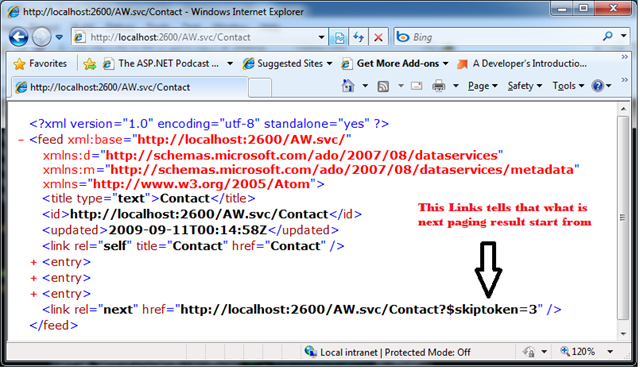Click the closing feed tag

click(53, 326)
